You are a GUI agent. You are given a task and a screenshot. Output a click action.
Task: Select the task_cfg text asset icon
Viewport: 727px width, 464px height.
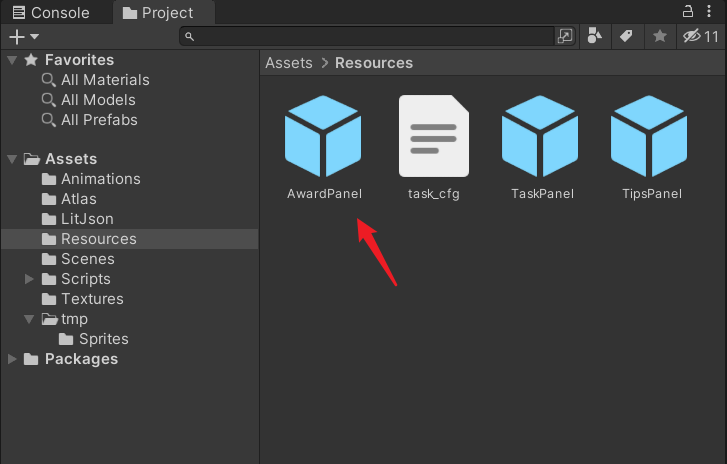(x=434, y=136)
